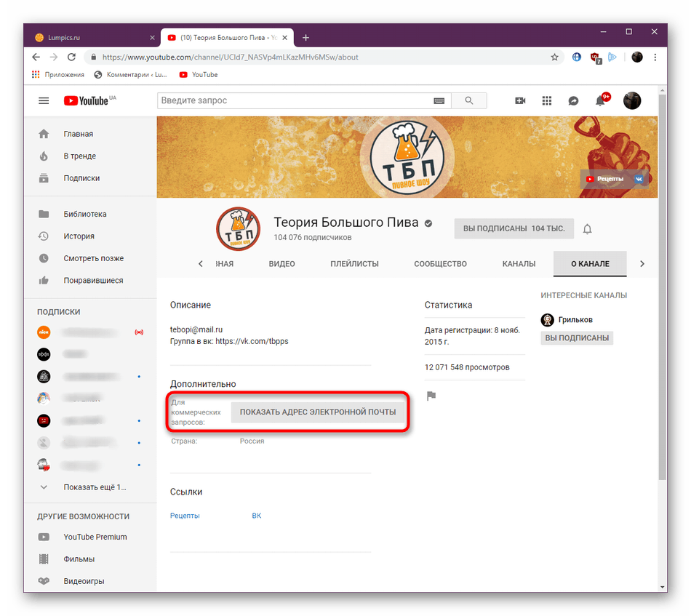Open the create video camera icon
The width and height of the screenshot is (691, 616).
[x=520, y=100]
